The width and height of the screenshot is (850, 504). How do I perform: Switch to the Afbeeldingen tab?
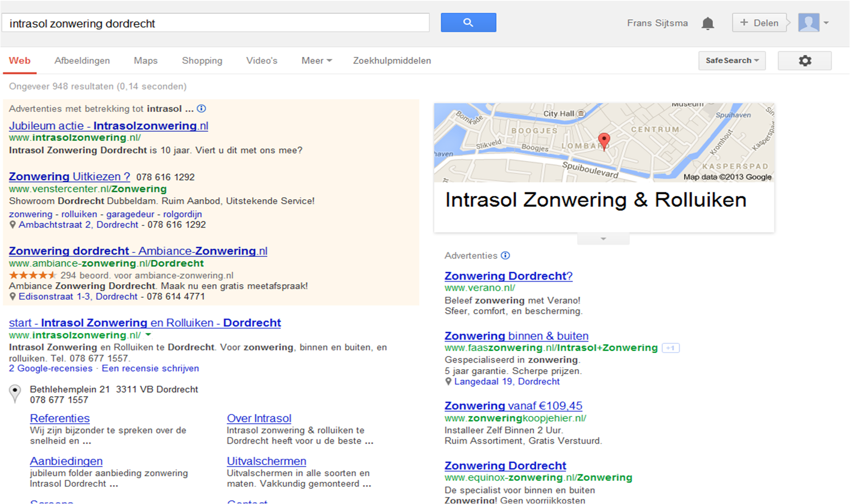point(82,61)
